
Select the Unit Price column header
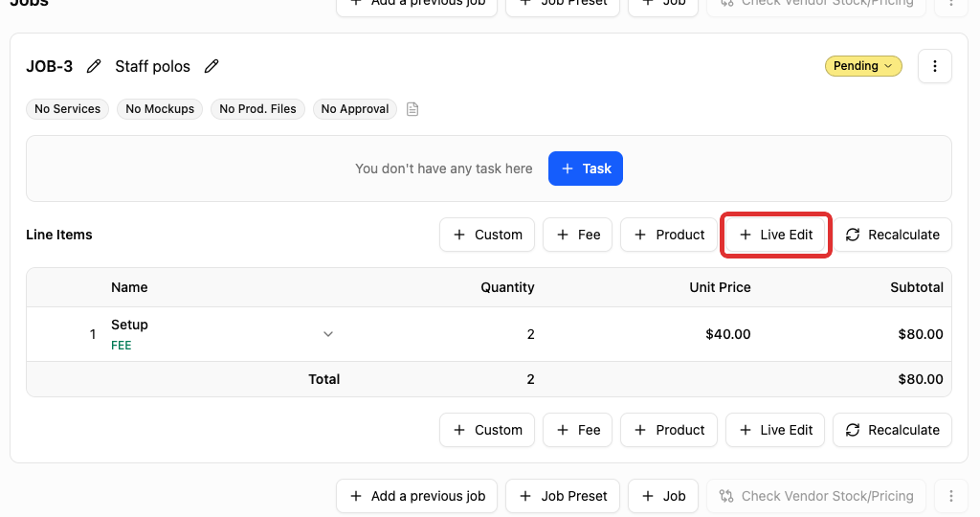tap(720, 287)
